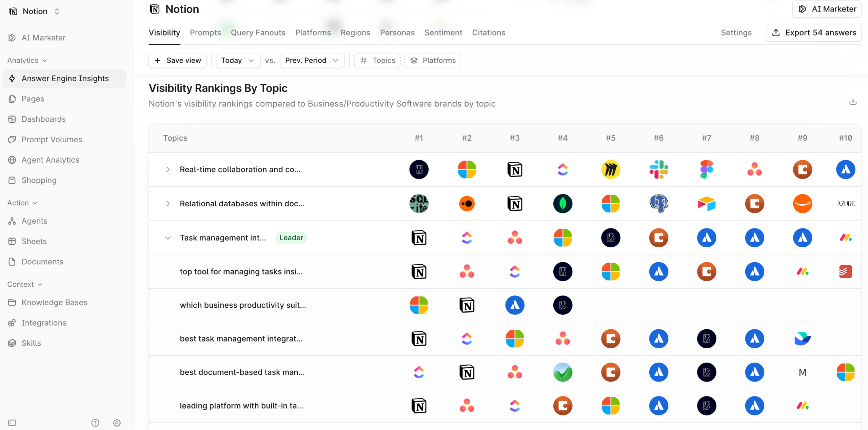This screenshot has width=868, height=430.
Task: Click Airtable logo in Relational databases row
Action: click(x=707, y=204)
